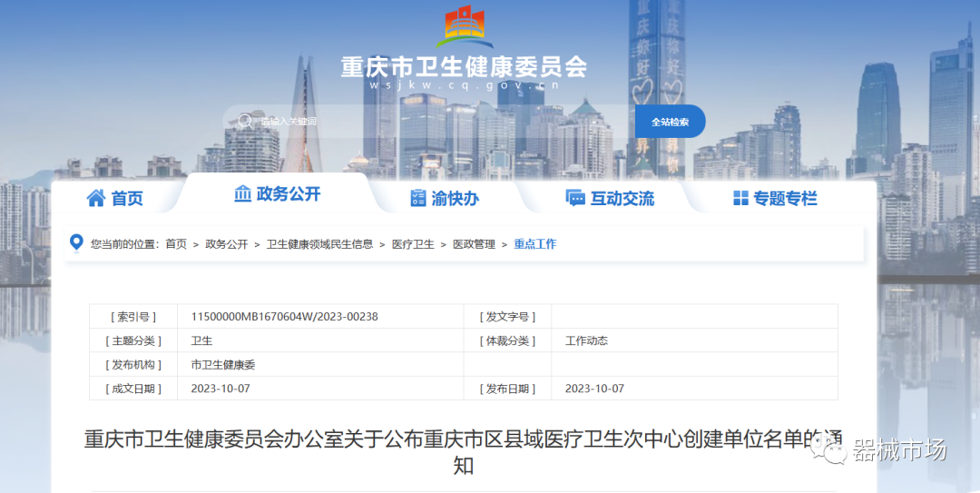Click the chat bubble icon beside 互动交流

[574, 198]
